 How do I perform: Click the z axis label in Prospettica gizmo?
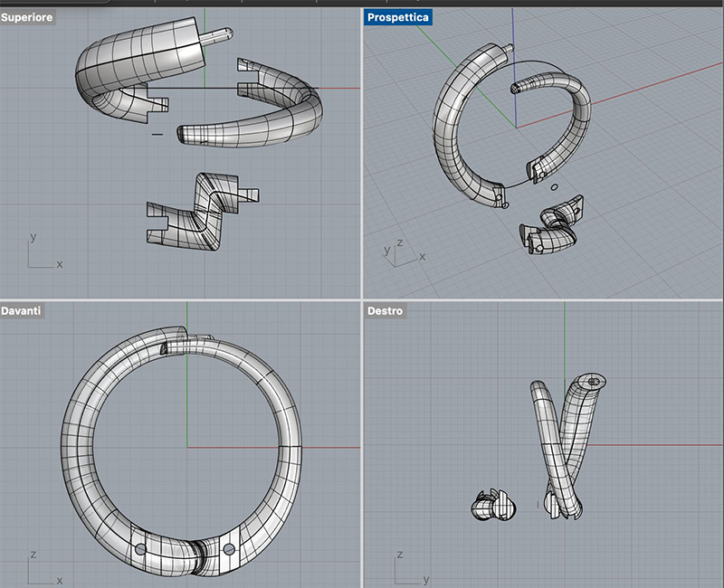tap(401, 242)
